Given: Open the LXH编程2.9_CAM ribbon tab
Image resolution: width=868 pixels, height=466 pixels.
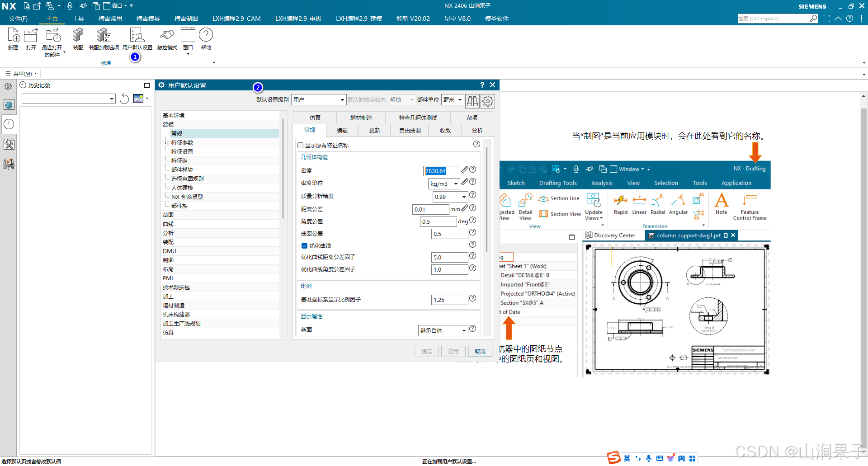Looking at the screenshot, I should click(x=236, y=19).
